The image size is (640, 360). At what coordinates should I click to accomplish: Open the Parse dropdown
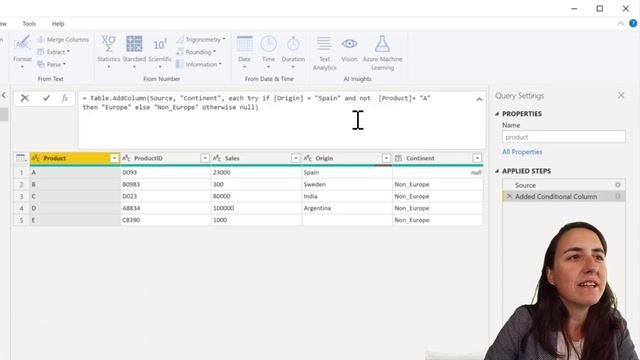(x=51, y=64)
